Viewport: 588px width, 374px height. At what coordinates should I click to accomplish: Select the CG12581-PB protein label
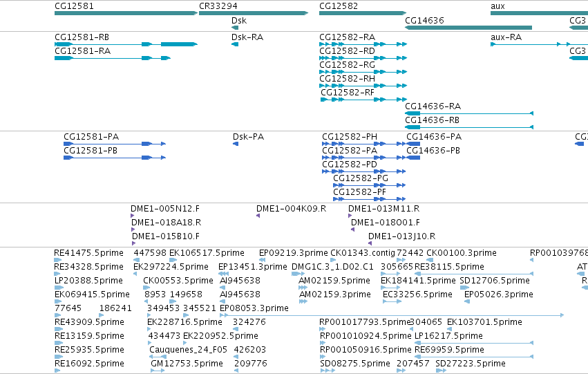coord(91,151)
